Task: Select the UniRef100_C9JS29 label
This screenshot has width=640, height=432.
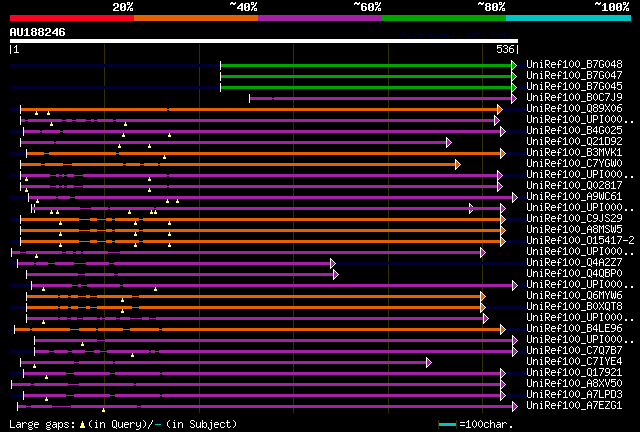Action: tap(574, 219)
